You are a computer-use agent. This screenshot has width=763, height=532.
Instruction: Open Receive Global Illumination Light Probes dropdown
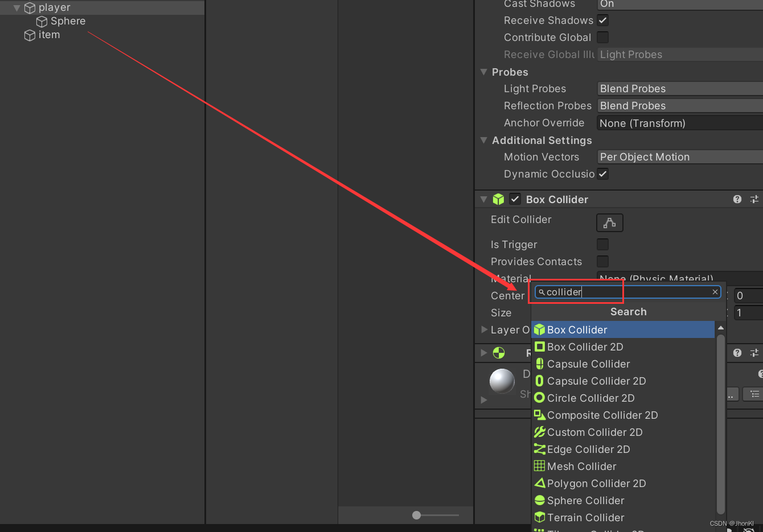point(680,55)
